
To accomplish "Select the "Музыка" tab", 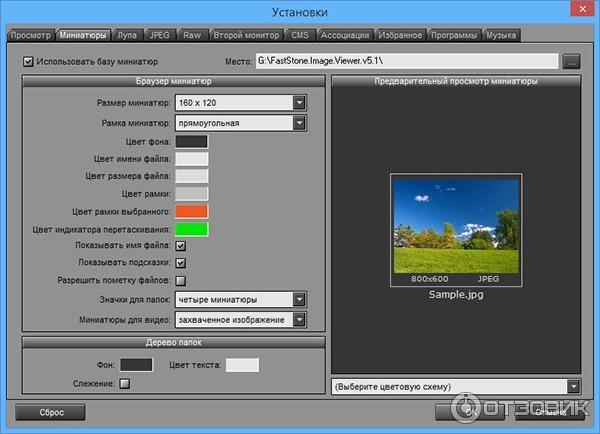I will (x=501, y=35).
